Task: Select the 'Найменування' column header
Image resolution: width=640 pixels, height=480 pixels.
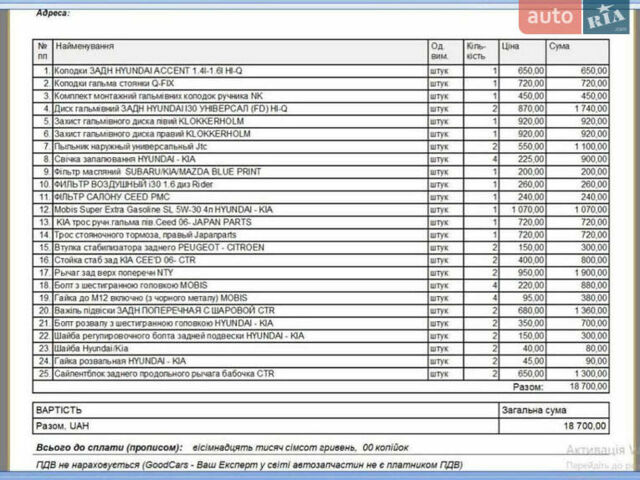Action: point(85,47)
